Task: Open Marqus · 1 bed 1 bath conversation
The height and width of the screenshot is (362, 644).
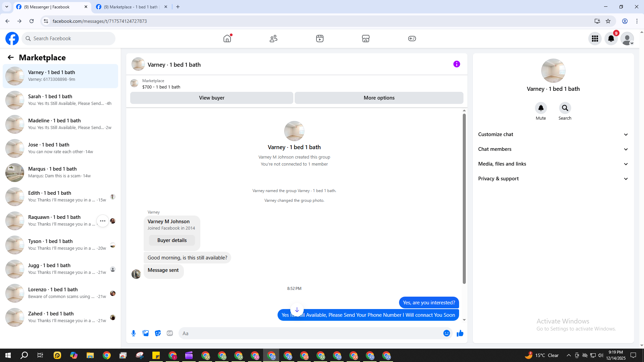Action: [x=60, y=173]
